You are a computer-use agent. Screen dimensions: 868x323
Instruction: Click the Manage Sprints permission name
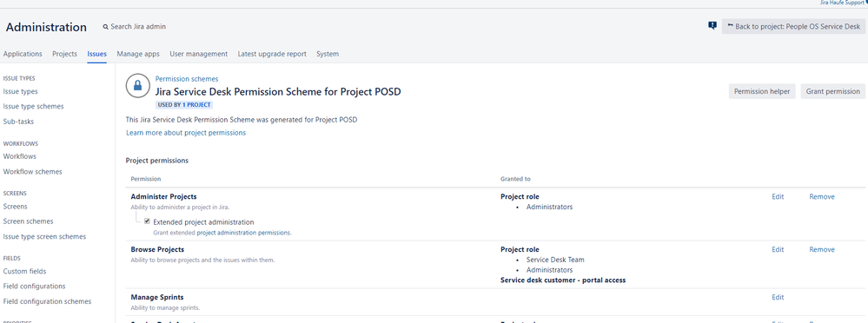pyautogui.click(x=157, y=297)
